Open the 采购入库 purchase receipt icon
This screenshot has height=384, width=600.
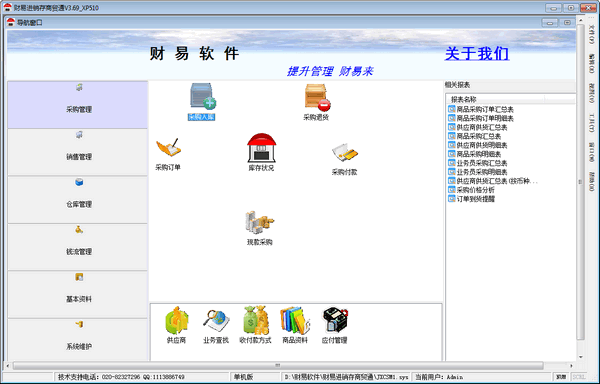coord(203,96)
